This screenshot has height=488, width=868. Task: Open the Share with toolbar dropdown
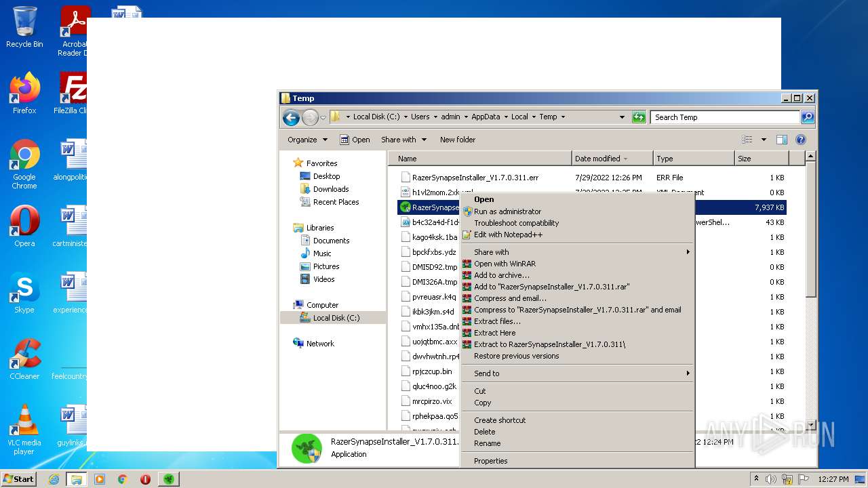pyautogui.click(x=403, y=140)
